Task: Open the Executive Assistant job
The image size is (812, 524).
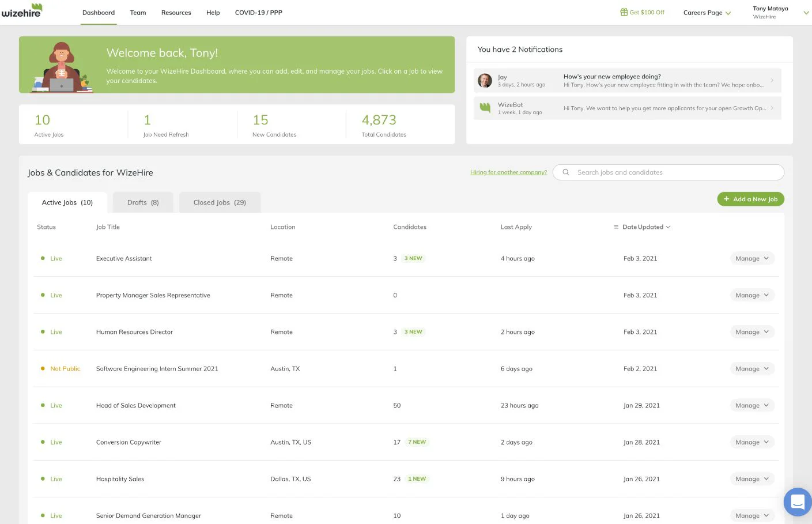Action: (124, 258)
